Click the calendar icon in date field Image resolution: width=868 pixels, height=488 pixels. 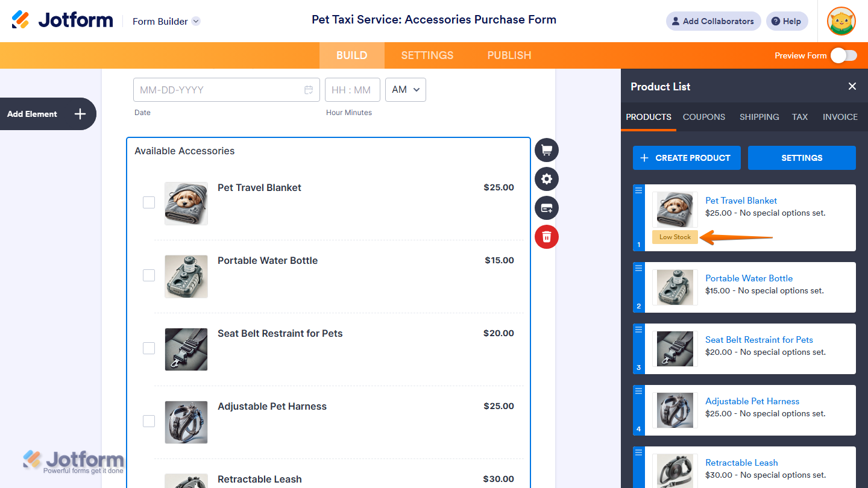[x=309, y=90]
